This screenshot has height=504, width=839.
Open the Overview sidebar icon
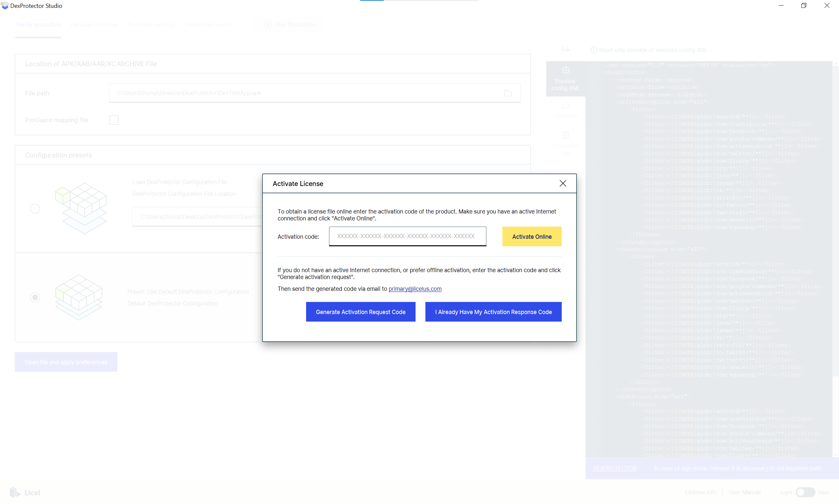[x=565, y=107]
